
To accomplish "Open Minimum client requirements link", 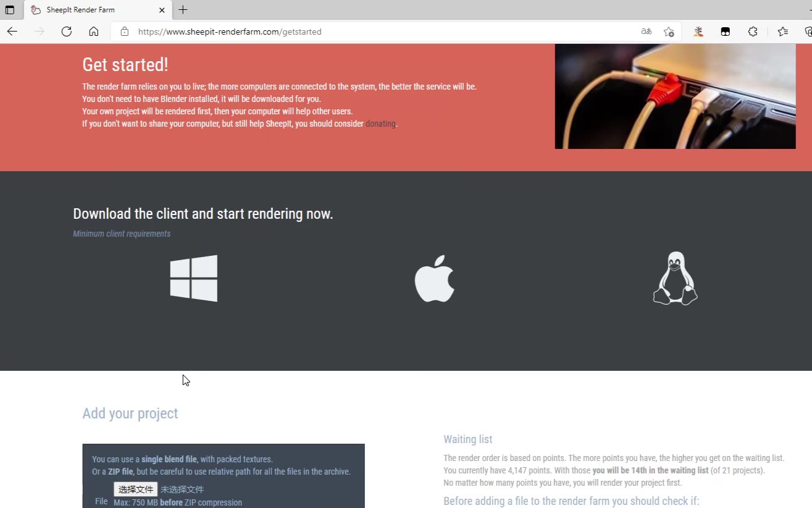I will (x=122, y=234).
